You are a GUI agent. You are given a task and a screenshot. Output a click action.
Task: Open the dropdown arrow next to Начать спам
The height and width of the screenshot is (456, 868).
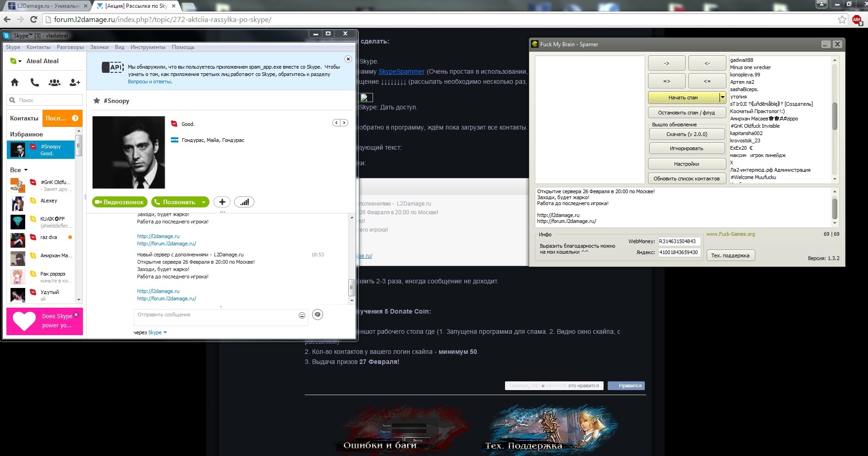722,97
